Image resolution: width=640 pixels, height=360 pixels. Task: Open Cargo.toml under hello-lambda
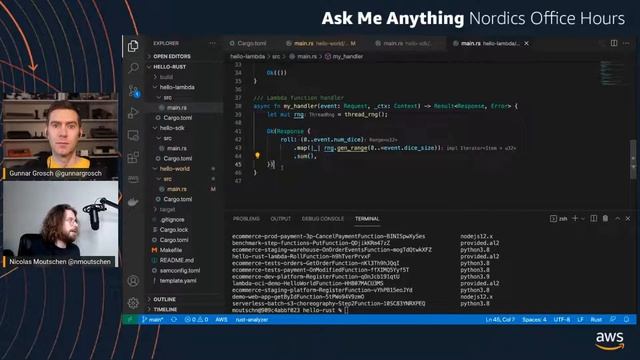tap(178, 118)
